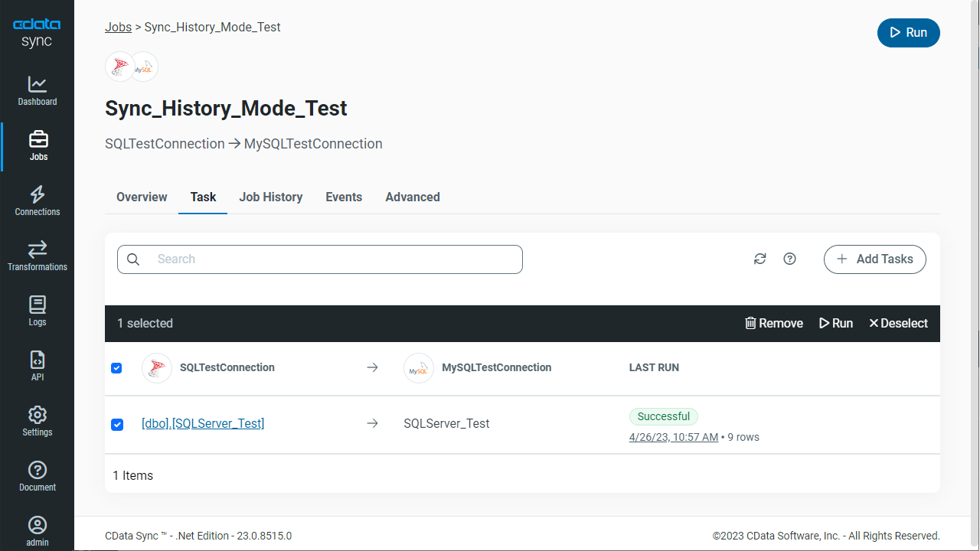Select the API sidebar icon

point(37,366)
